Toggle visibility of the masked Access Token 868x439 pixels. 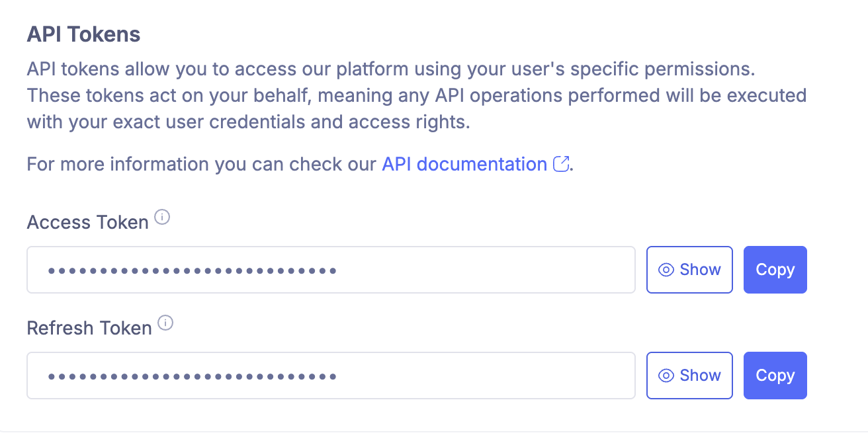[689, 269]
